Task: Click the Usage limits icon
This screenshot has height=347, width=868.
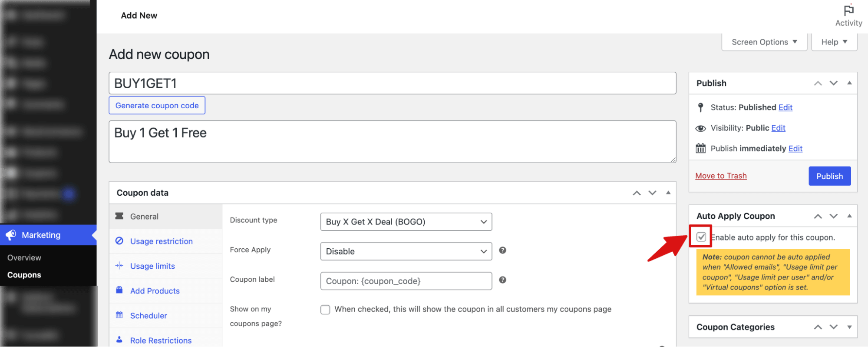Action: point(119,266)
